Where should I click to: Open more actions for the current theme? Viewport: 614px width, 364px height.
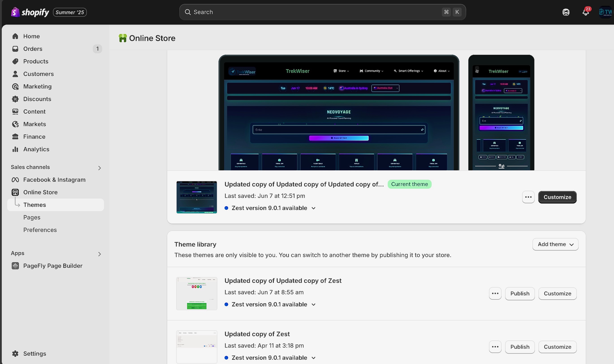click(x=528, y=197)
